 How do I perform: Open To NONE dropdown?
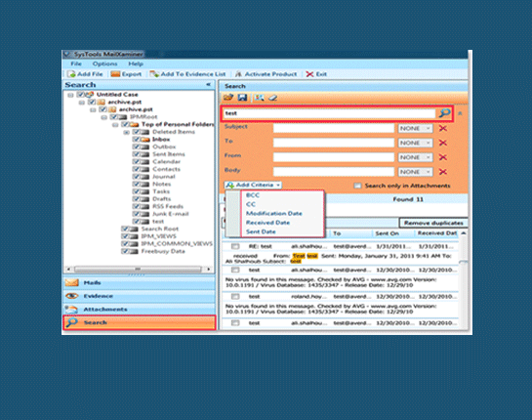coord(415,143)
